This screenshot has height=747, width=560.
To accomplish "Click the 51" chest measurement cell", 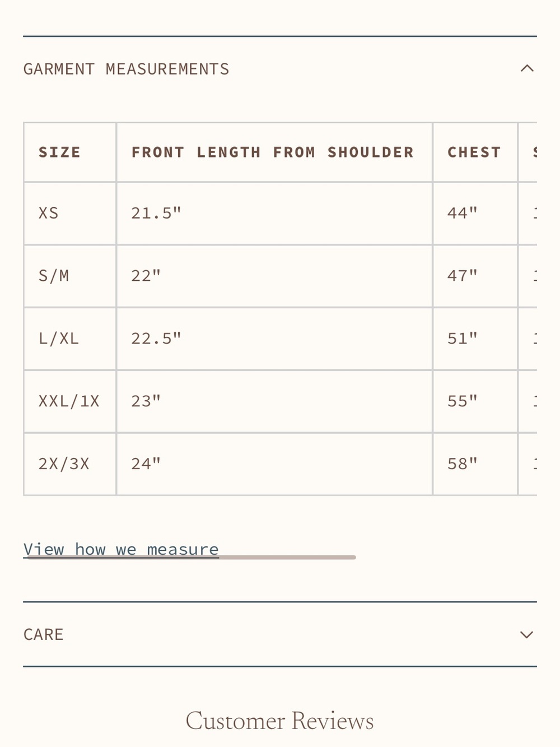I will (x=475, y=339).
